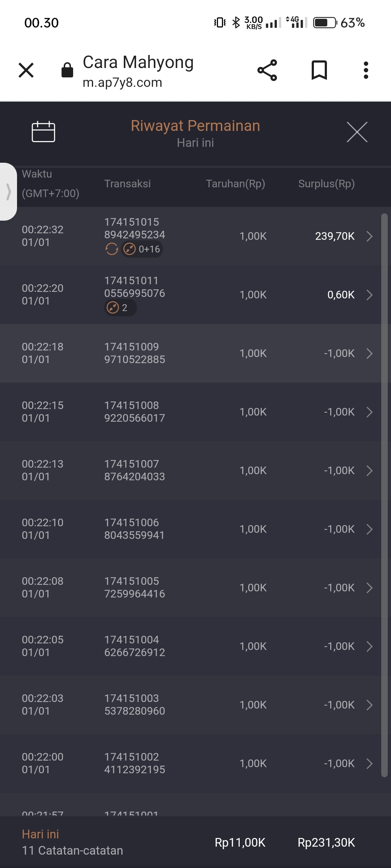Open details chevron for the 00:22:18 transaction
This screenshot has height=868, width=391.
(369, 353)
